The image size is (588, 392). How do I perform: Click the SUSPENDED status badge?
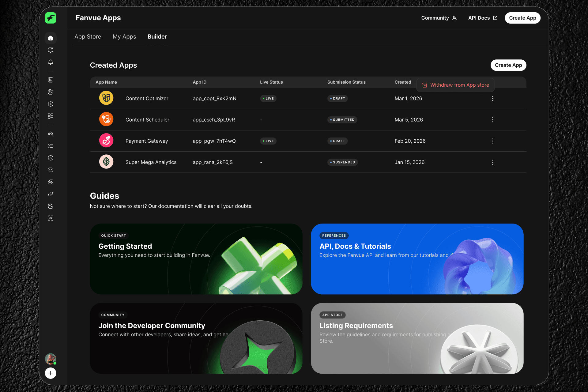(x=342, y=162)
